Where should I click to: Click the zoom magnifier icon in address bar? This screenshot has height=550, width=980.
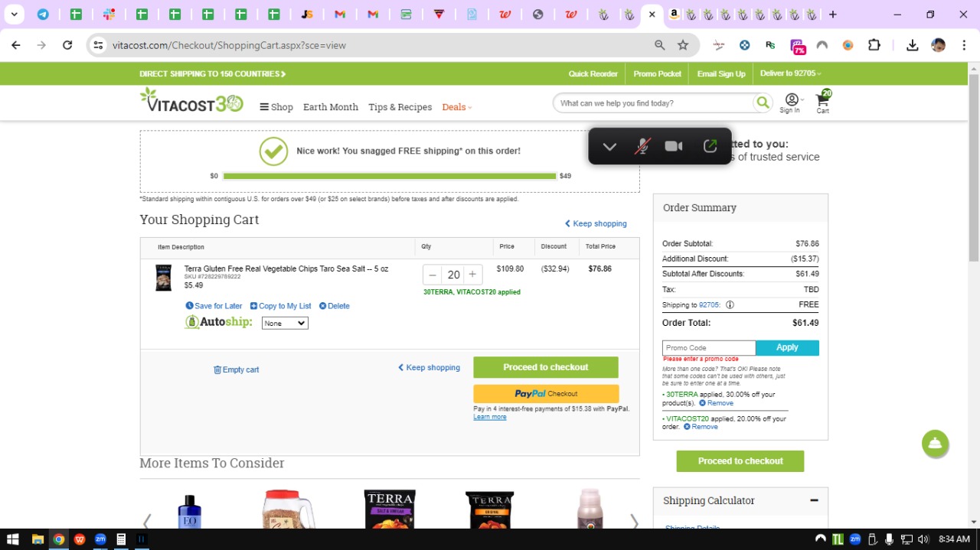pos(660,45)
